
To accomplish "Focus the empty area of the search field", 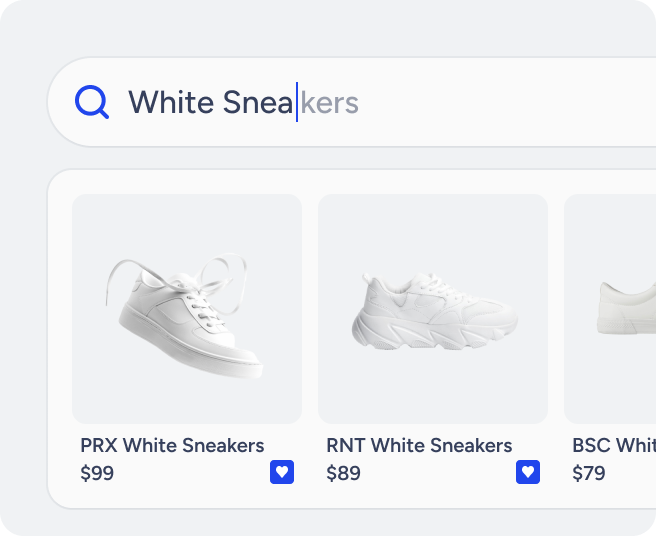I will click(x=500, y=102).
